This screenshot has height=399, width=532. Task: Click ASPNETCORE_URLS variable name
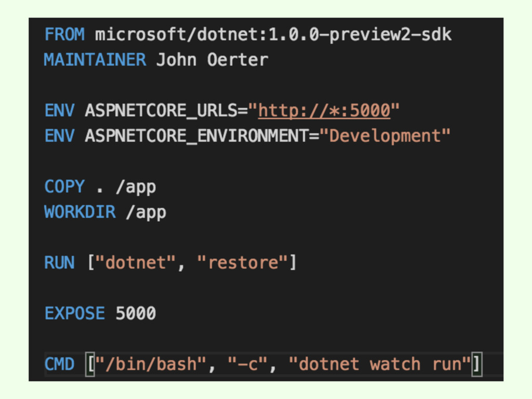161,111
